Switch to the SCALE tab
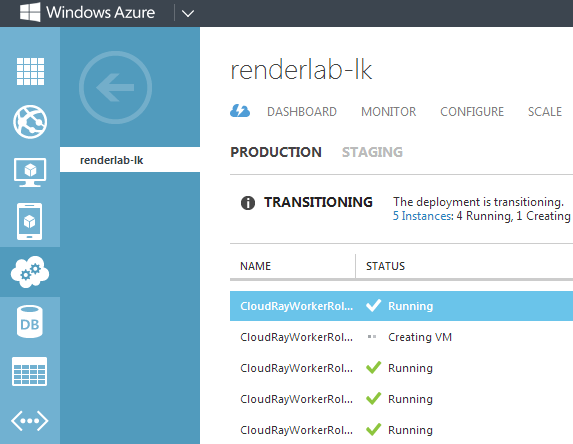This screenshot has height=444, width=573. 545,111
